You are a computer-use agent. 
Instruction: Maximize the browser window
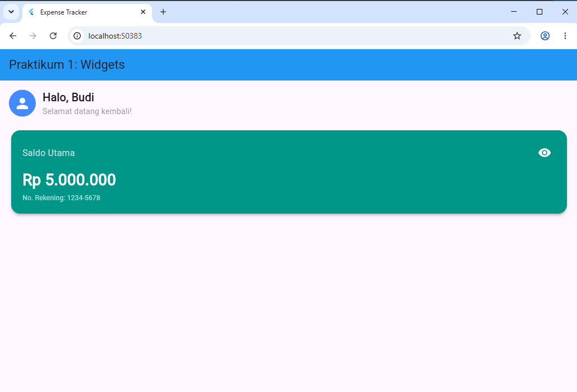click(x=540, y=12)
